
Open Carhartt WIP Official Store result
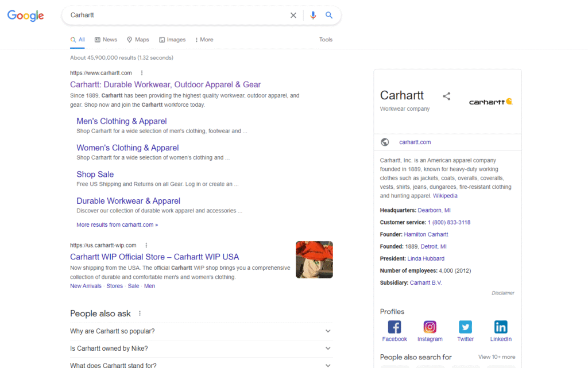click(x=154, y=257)
